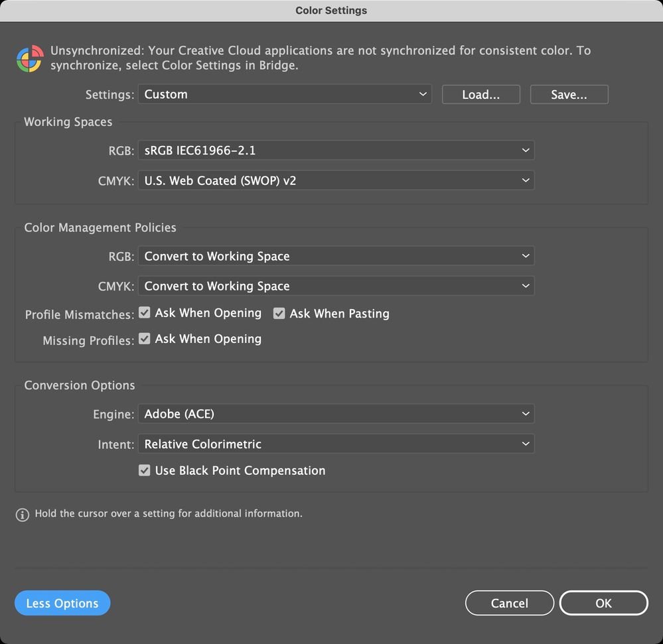The image size is (663, 644).
Task: Open the Working Spaces RGB dropdown
Action: pos(336,151)
